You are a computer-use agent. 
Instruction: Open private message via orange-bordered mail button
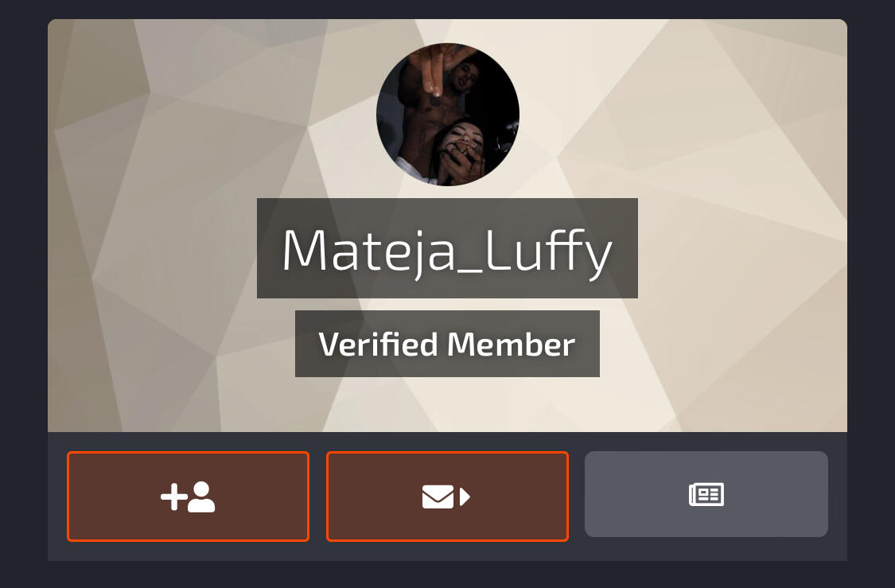(x=447, y=496)
